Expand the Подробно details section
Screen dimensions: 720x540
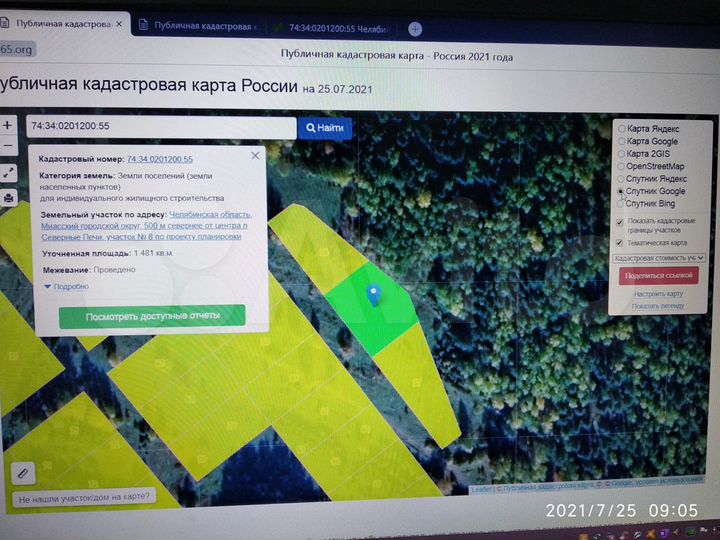[x=67, y=287]
